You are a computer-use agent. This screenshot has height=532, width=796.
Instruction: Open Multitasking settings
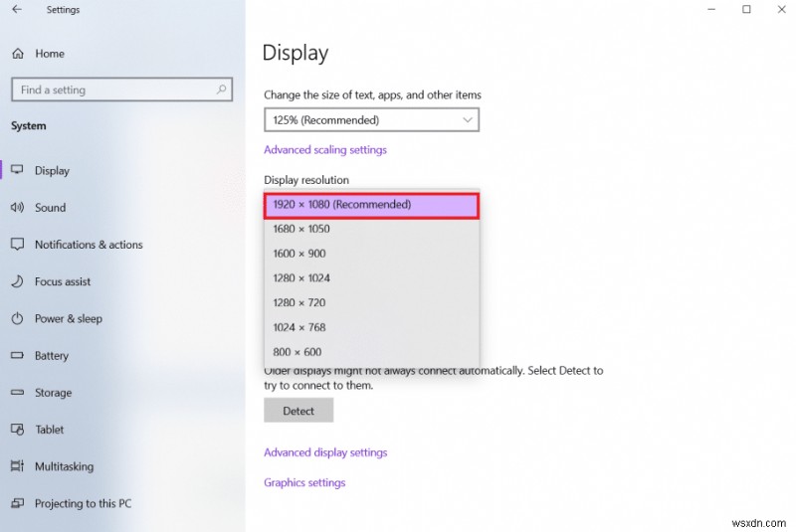[64, 466]
